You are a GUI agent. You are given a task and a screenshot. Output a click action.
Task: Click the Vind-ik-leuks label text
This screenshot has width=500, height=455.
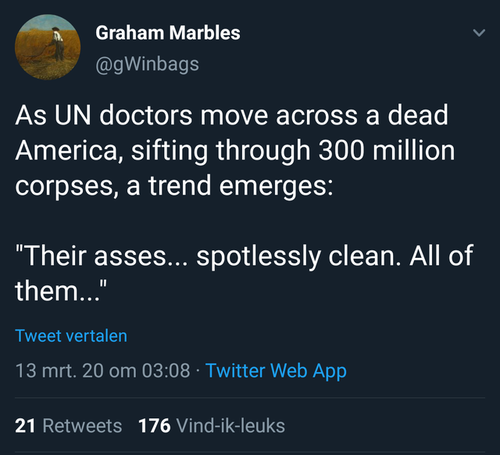(x=231, y=426)
